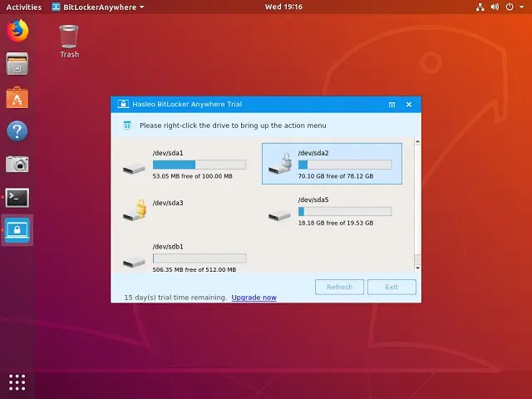Click "53.05 MB free of 100.00 MB" text
Viewport: 532px width, 399px height.
pyautogui.click(x=192, y=176)
